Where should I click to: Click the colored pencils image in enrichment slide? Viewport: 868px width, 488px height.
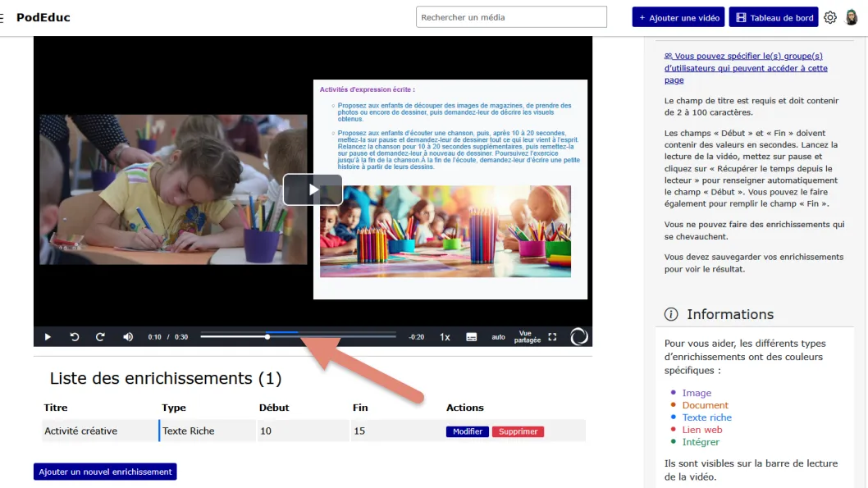445,231
